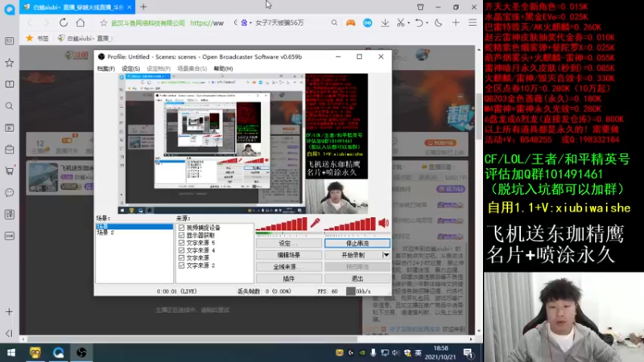The image size is (644, 362).
Task: Expand the 开始录制 dropdown arrow
Action: (386, 255)
